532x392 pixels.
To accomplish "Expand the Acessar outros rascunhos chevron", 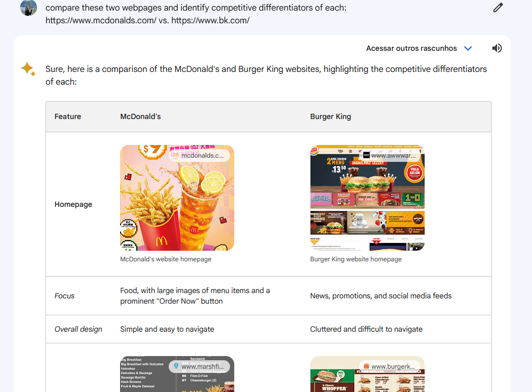I will pos(468,48).
